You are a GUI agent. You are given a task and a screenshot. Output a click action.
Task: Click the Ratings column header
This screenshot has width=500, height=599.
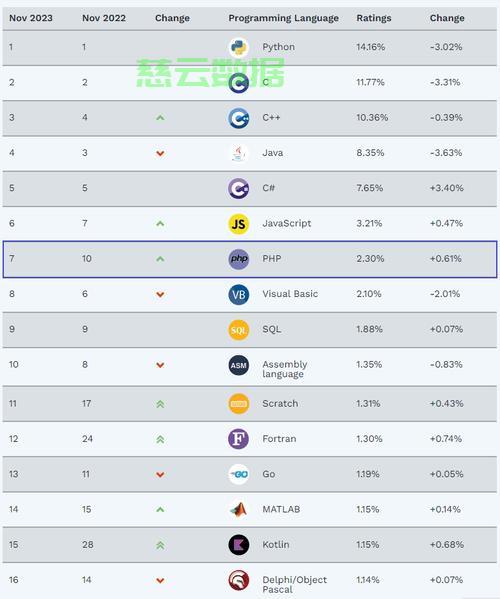pyautogui.click(x=374, y=18)
